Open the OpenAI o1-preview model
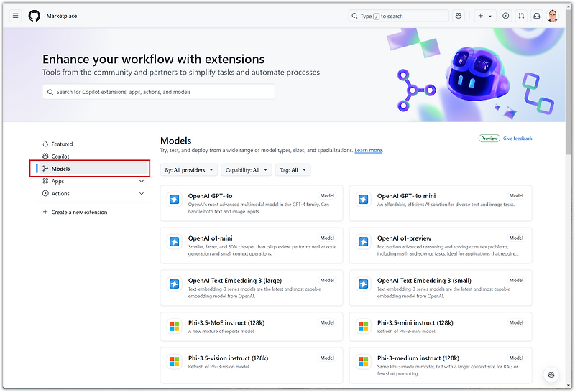This screenshot has height=392, width=575. point(441,246)
